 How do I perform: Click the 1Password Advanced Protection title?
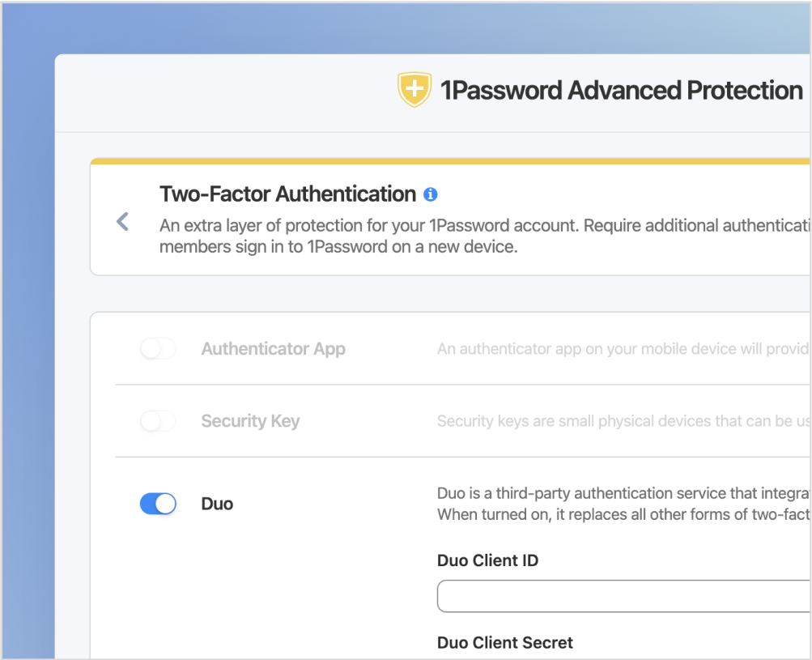point(621,90)
